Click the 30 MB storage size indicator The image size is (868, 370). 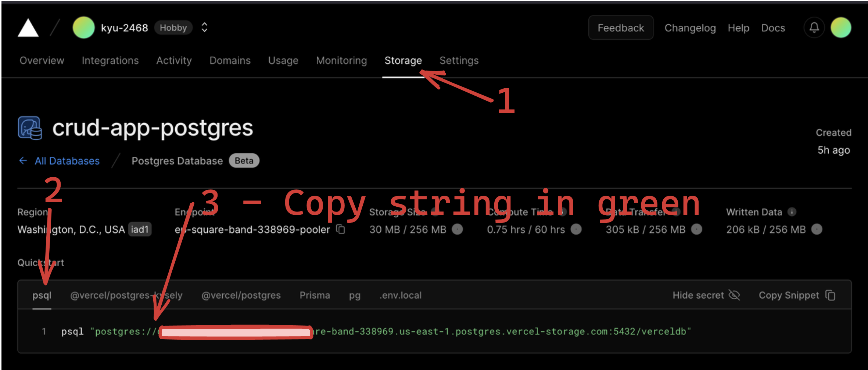click(457, 229)
